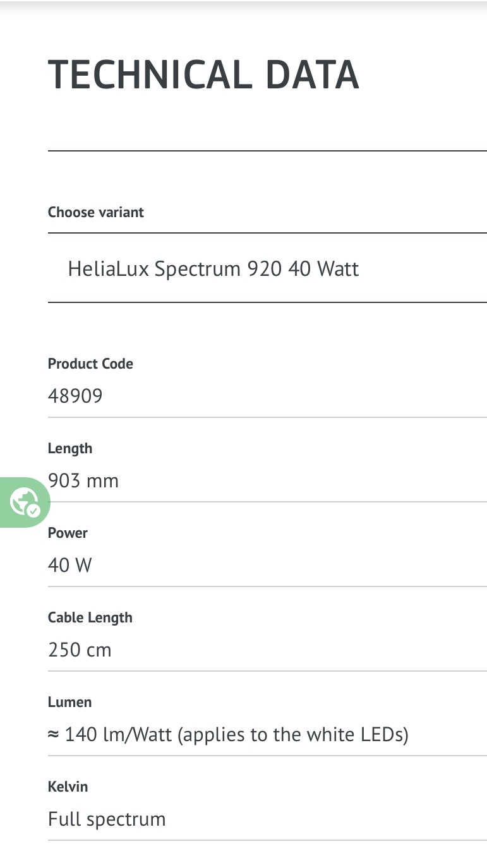
Task: Select the HeliaLux Spectrum 920 40 Watt variant
Action: click(213, 269)
